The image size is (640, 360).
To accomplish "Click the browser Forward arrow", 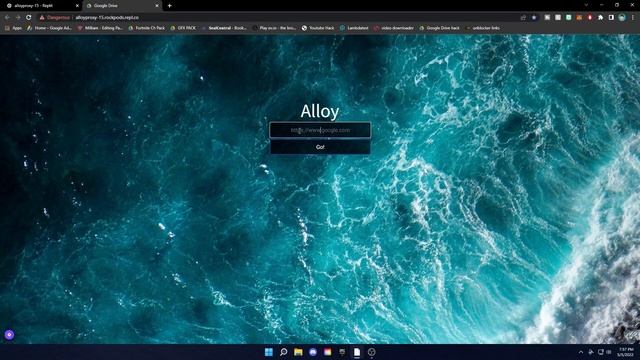I will [18, 18].
